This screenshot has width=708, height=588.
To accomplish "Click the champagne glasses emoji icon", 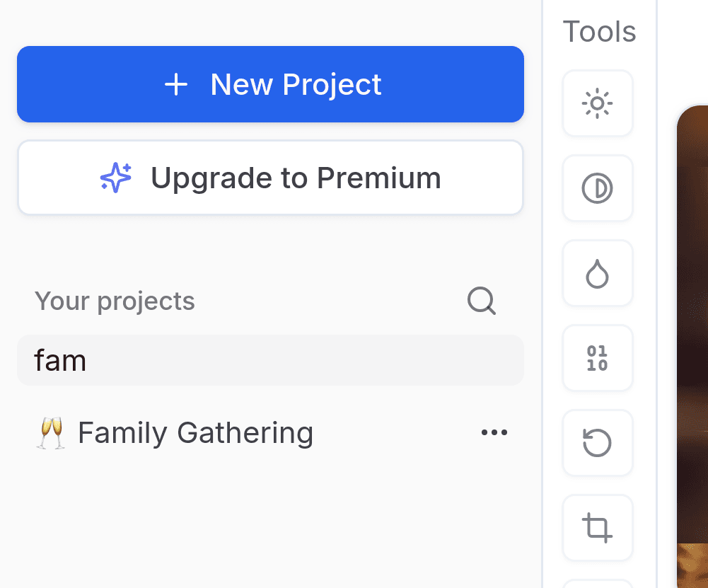I will coord(51,432).
